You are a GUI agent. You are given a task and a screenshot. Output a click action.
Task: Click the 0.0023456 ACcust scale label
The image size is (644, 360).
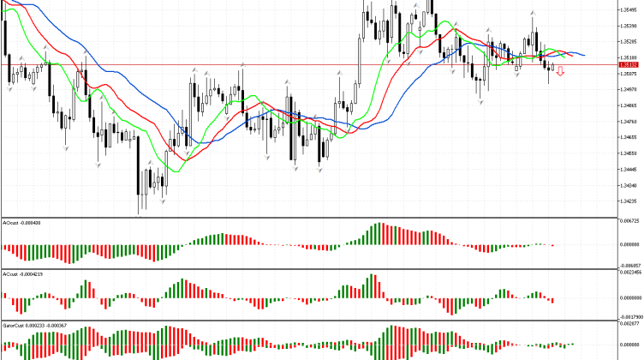click(x=629, y=273)
